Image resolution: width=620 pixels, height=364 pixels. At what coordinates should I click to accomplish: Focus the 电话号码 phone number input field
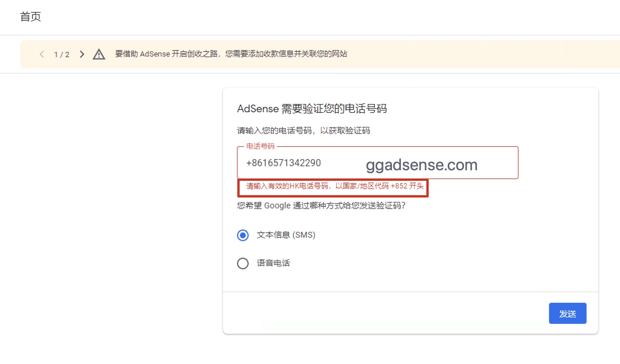(x=378, y=163)
